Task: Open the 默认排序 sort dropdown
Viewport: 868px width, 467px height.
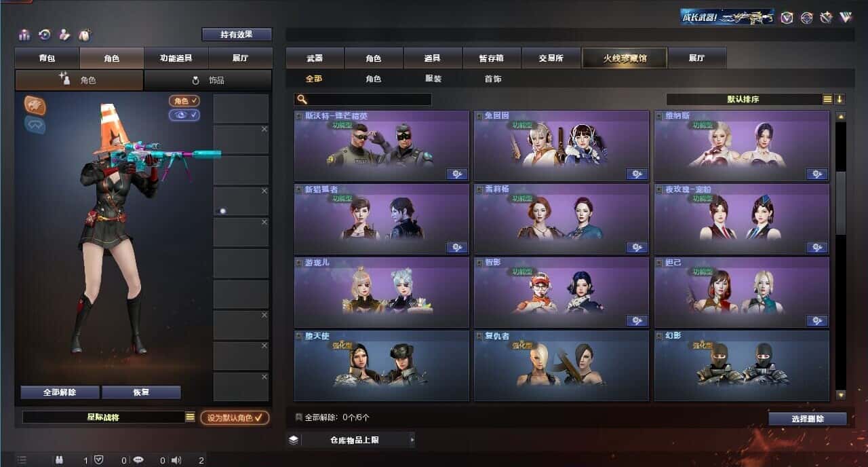Action: tap(744, 99)
